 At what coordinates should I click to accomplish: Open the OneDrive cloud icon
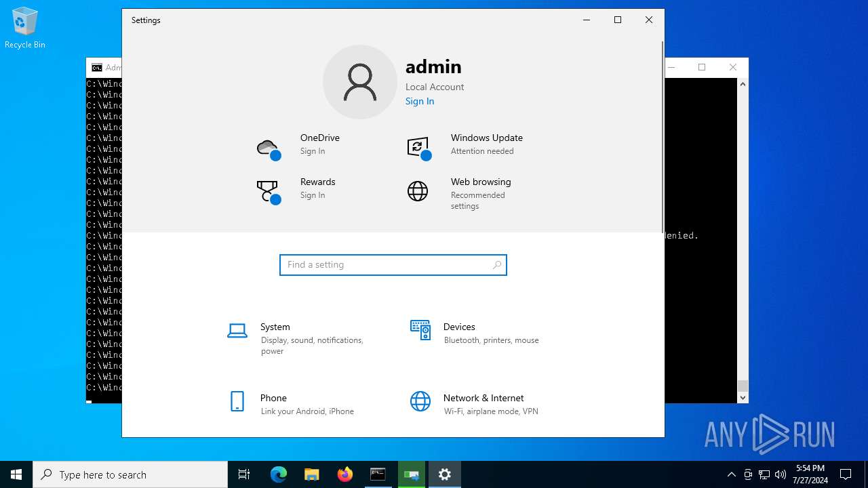269,148
